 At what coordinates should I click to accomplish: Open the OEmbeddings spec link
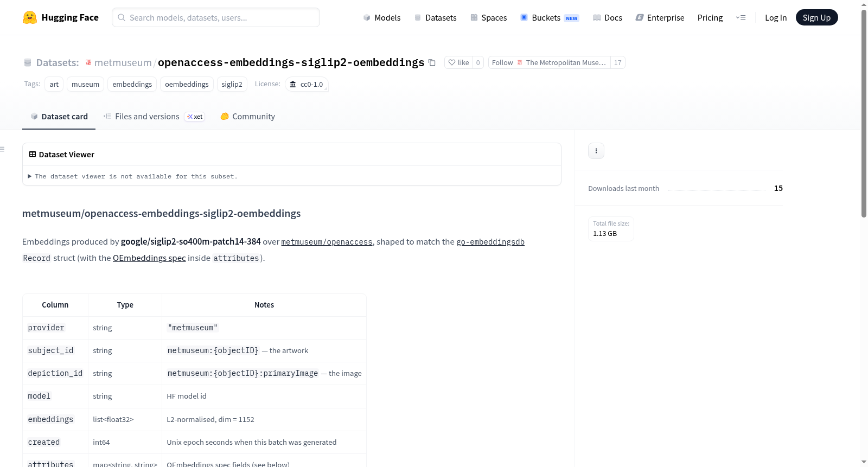pyautogui.click(x=149, y=258)
